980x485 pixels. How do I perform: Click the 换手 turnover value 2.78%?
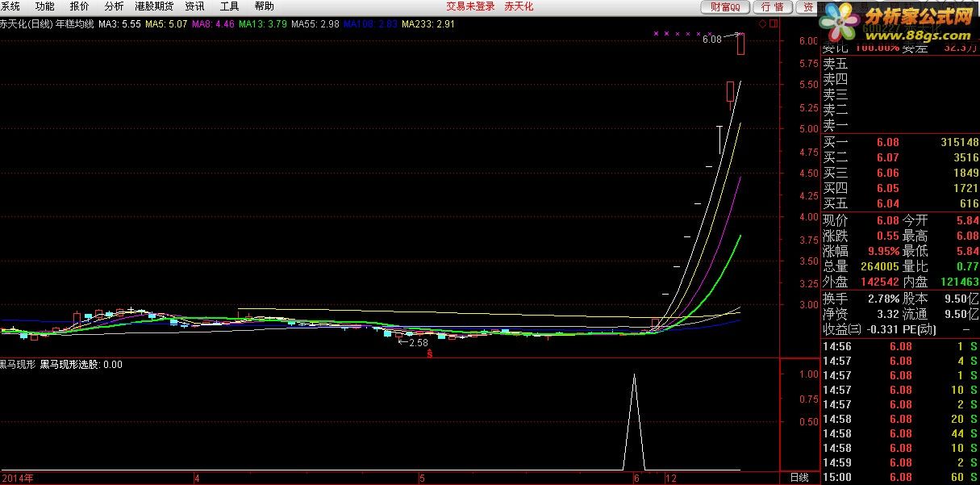[x=882, y=299]
